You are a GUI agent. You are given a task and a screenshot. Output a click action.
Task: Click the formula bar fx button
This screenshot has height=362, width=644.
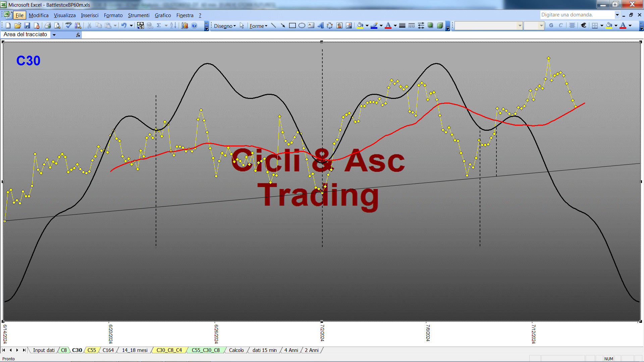78,35
